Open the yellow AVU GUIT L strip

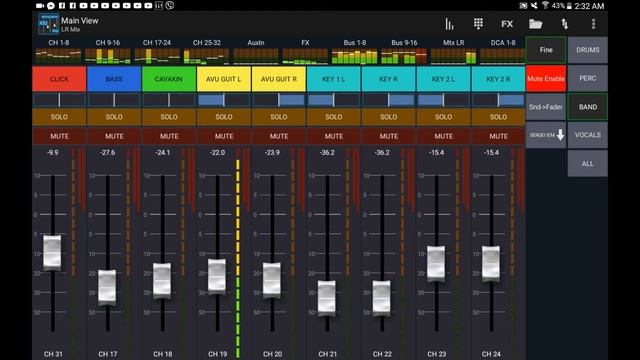click(x=224, y=79)
